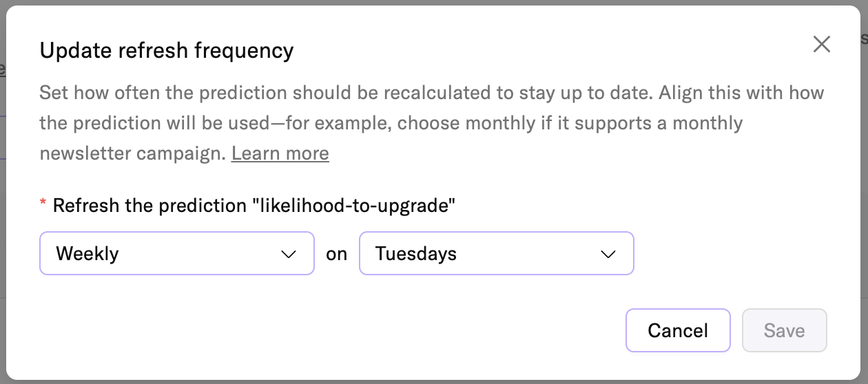Click the description paragraph about recalculating predictions

click(431, 93)
